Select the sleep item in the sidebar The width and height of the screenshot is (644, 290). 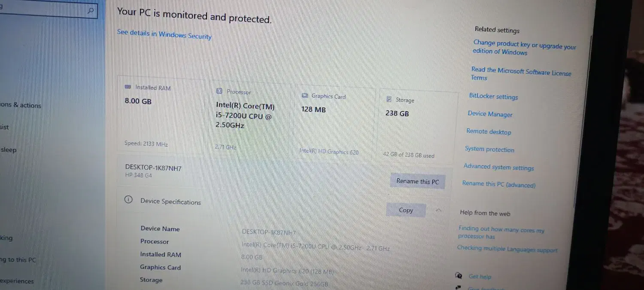click(9, 150)
